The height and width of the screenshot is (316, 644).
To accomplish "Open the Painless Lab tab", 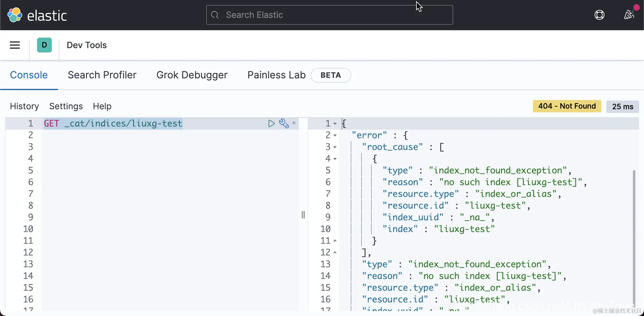I will tap(276, 75).
